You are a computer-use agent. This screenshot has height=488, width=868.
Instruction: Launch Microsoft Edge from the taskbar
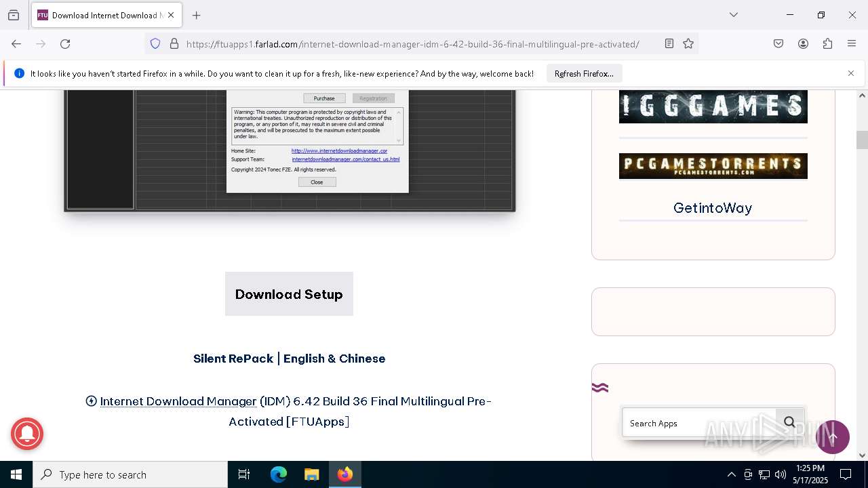pyautogui.click(x=279, y=474)
